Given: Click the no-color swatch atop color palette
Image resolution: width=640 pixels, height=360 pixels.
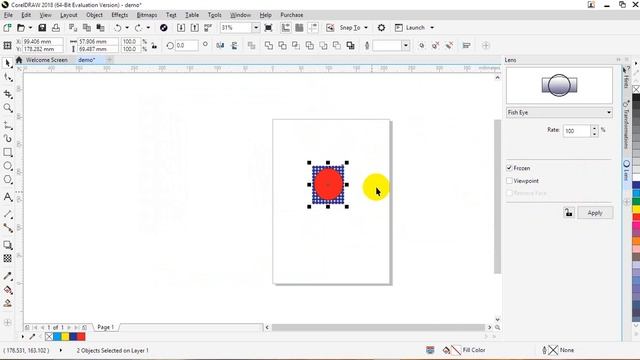Looking at the screenshot, I should 636,89.
